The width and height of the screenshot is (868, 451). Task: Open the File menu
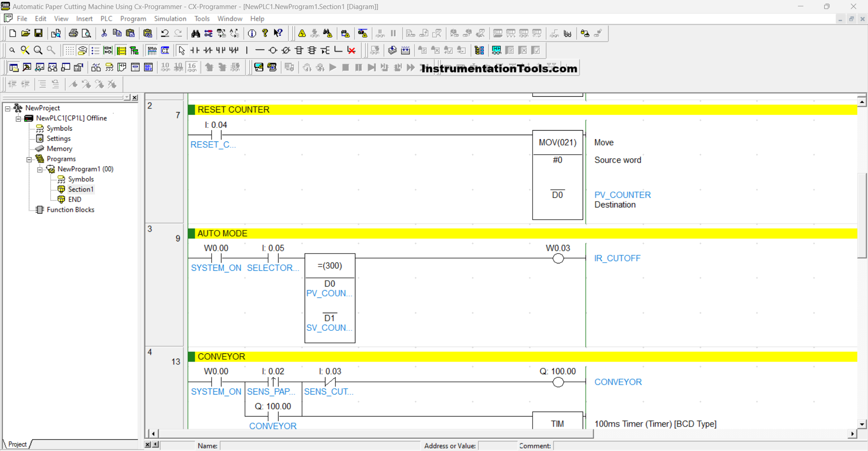(x=22, y=19)
